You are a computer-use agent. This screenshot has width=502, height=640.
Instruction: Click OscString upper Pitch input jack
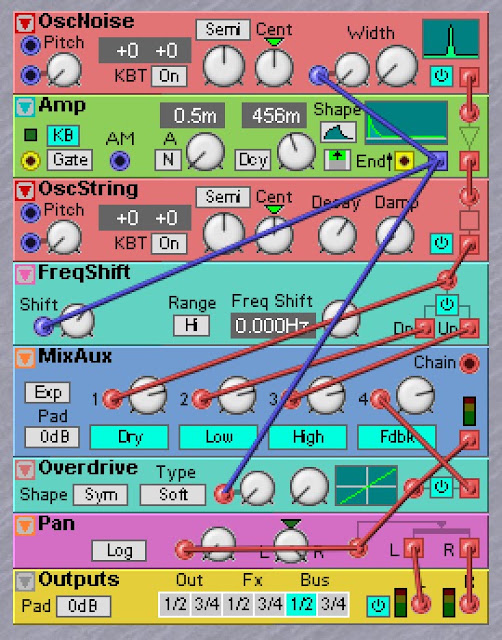(31, 213)
